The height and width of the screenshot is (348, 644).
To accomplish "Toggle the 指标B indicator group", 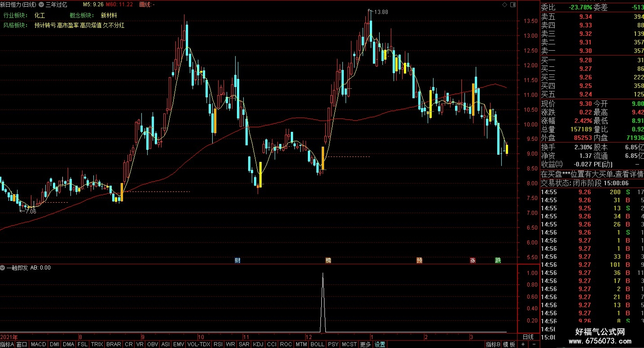I will click(493, 344).
